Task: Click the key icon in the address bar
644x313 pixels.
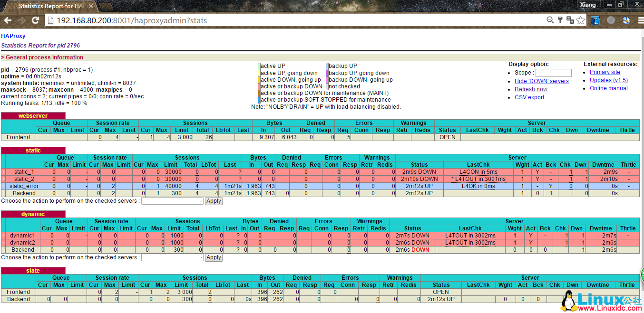Action: pos(559,20)
